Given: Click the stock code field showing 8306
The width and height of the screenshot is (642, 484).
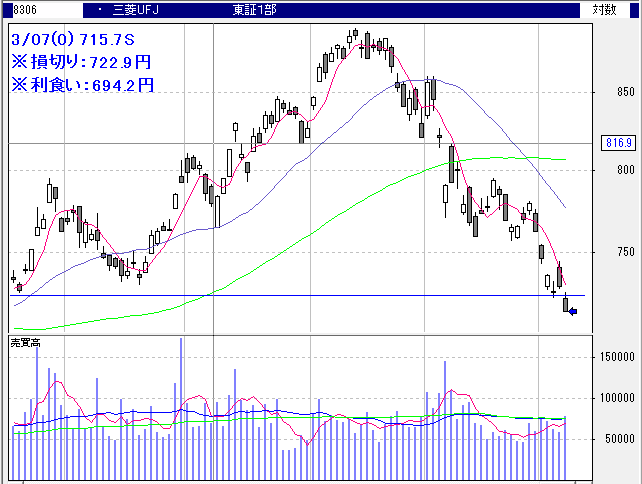Looking at the screenshot, I should pos(14,9).
